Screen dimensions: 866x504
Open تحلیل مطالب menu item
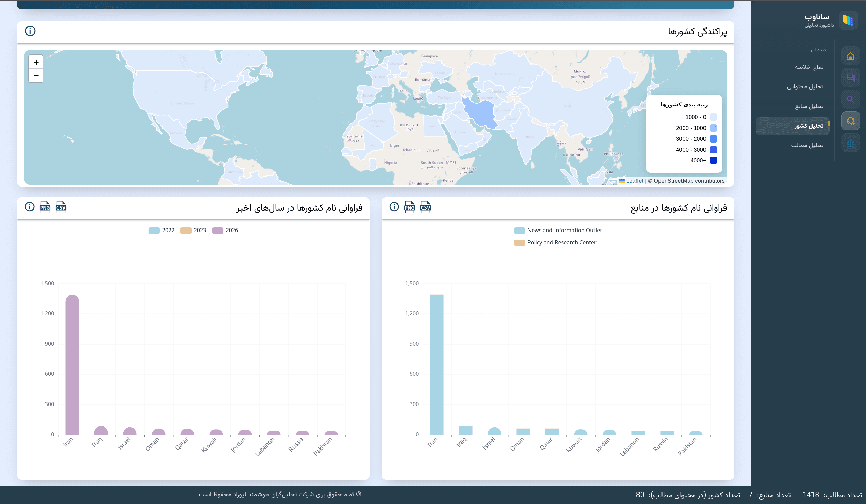[x=807, y=145]
